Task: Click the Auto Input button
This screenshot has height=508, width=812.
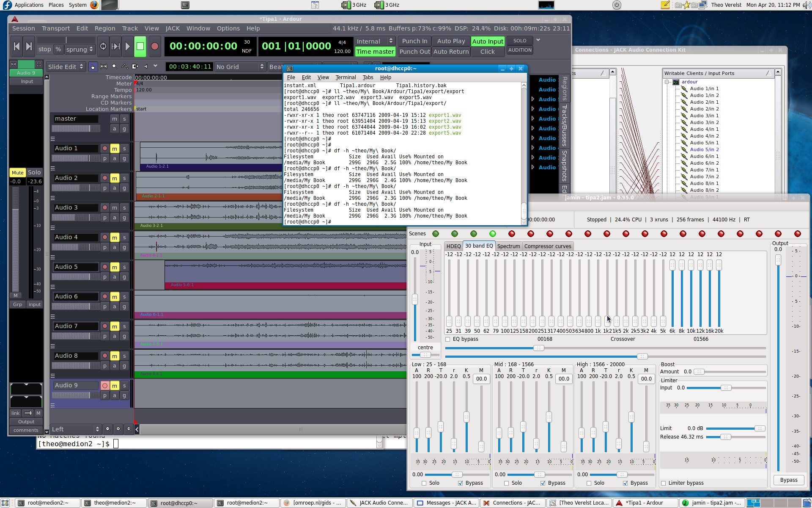Action: (x=488, y=41)
